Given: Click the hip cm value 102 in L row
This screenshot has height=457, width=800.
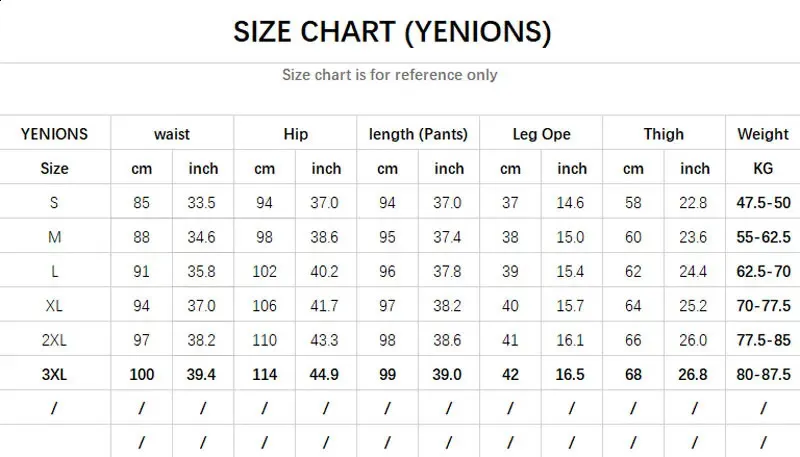Looking at the screenshot, I should [x=264, y=271].
